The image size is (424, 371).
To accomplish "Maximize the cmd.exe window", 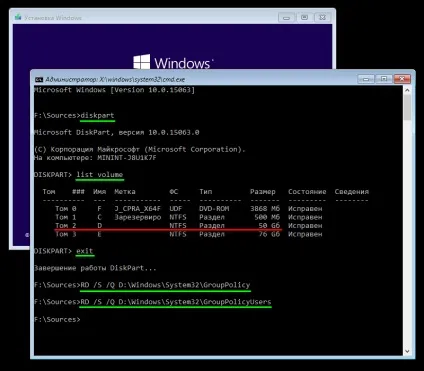I will [x=384, y=79].
